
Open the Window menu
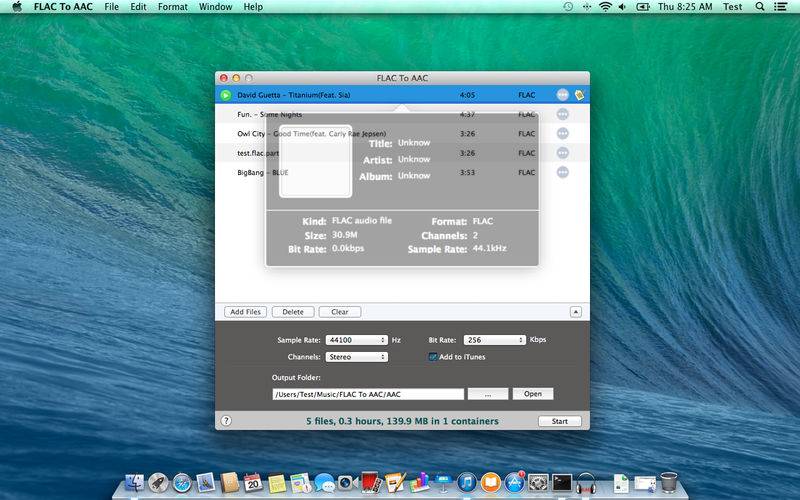(215, 7)
